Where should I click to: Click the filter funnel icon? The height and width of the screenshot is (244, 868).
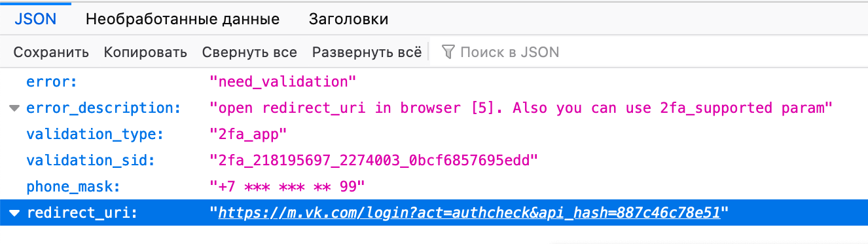[448, 52]
